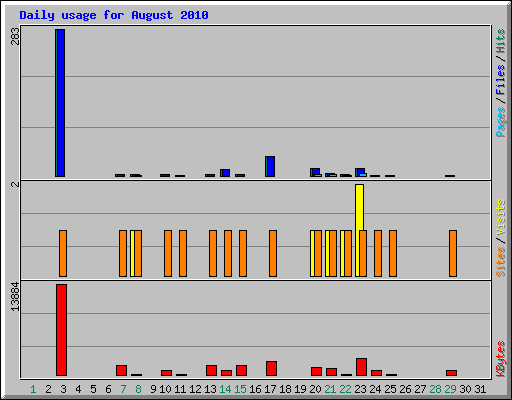Screen dimensions: 512x400
Task: Click day label 21 on the x-axis
Action: point(330,389)
